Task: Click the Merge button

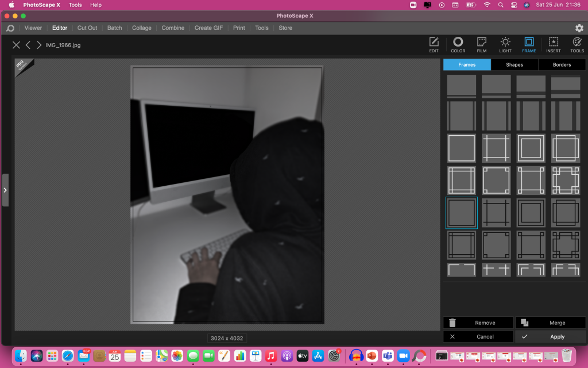Action: [x=550, y=323]
